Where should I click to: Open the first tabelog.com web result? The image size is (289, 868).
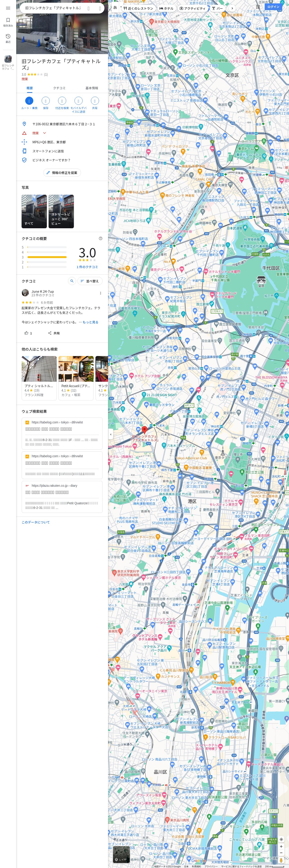click(x=62, y=433)
